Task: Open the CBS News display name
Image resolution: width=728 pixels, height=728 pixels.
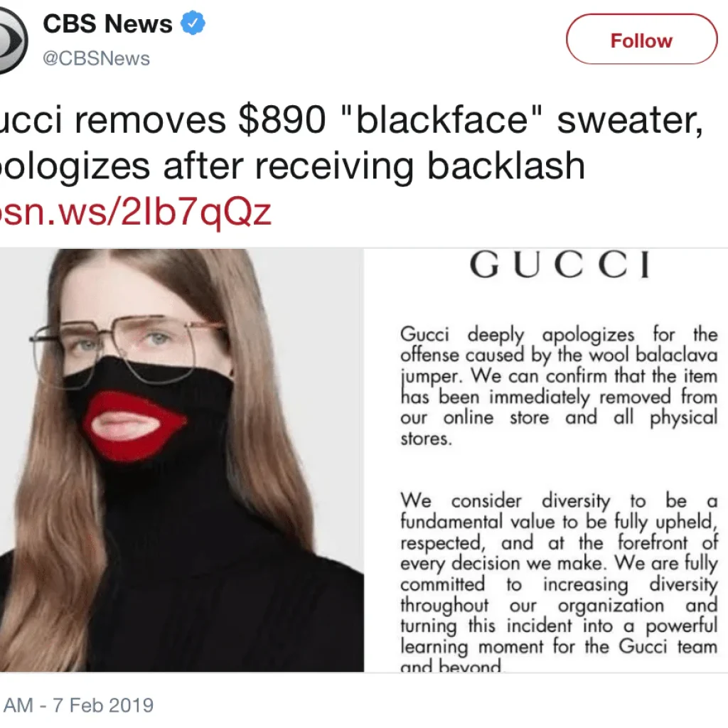Action: point(107,23)
